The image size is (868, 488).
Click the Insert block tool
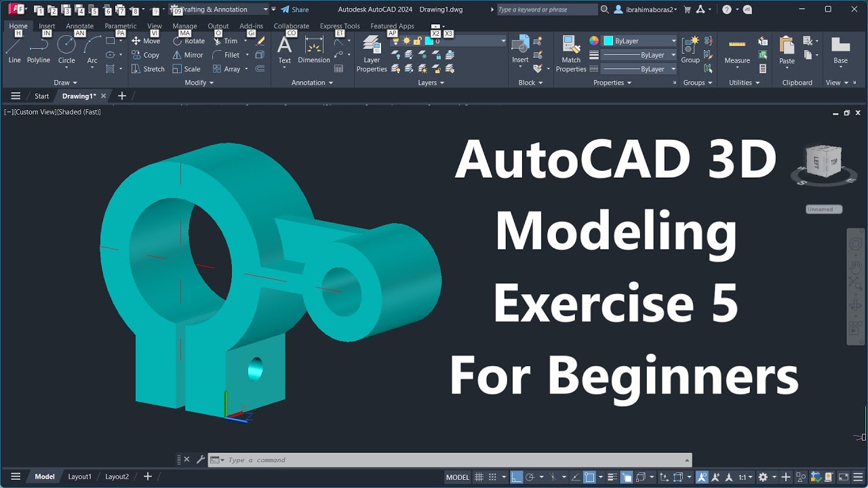click(520, 50)
